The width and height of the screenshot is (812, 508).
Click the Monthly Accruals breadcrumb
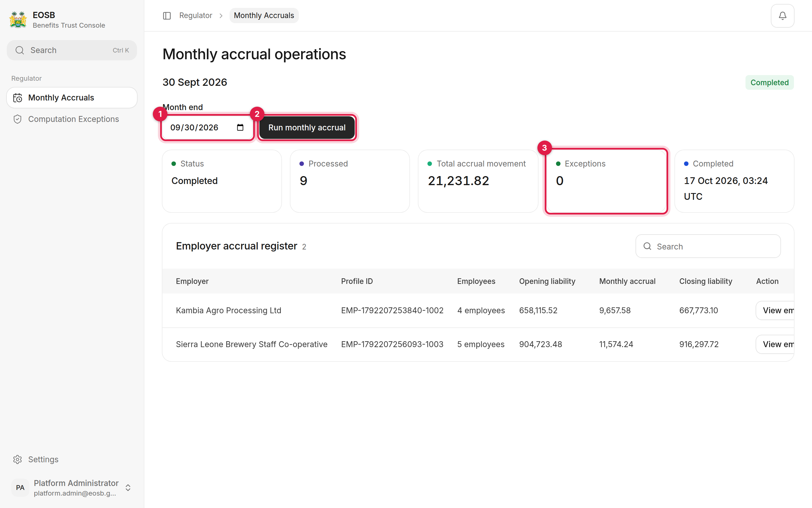tap(264, 16)
